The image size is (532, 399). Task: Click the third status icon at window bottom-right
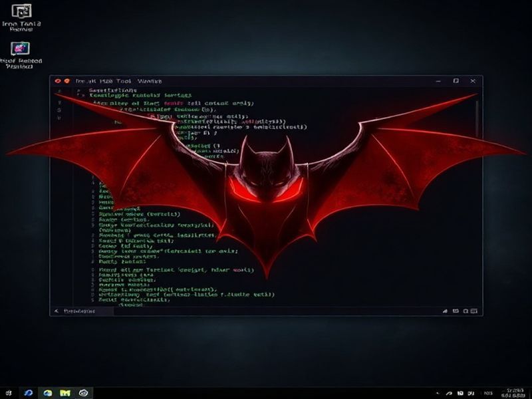point(466,311)
